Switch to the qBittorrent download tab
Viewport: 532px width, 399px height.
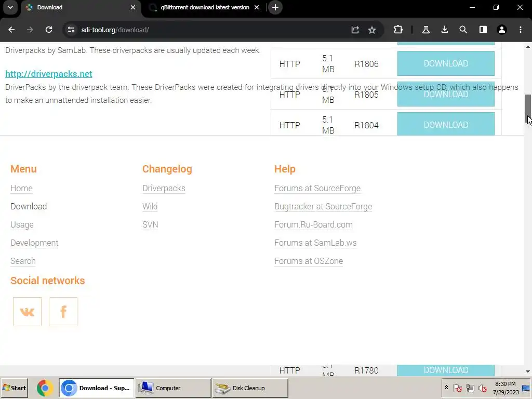[x=205, y=8]
